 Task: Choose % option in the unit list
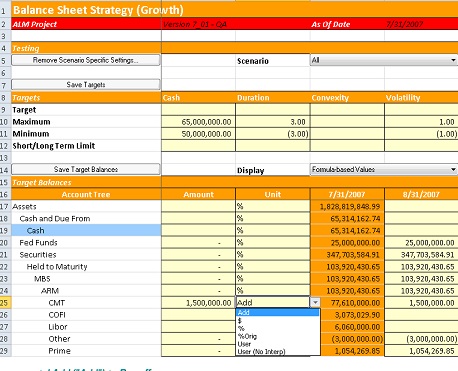[278, 328]
